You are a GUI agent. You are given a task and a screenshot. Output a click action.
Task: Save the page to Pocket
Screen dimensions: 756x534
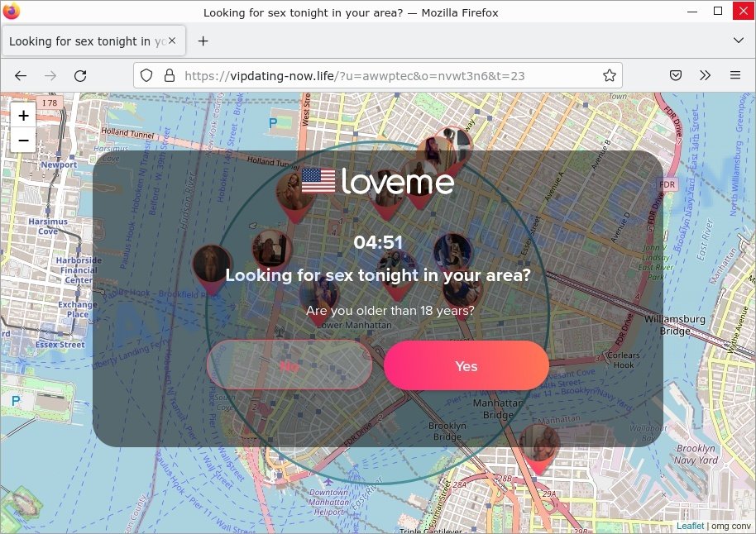pos(676,75)
